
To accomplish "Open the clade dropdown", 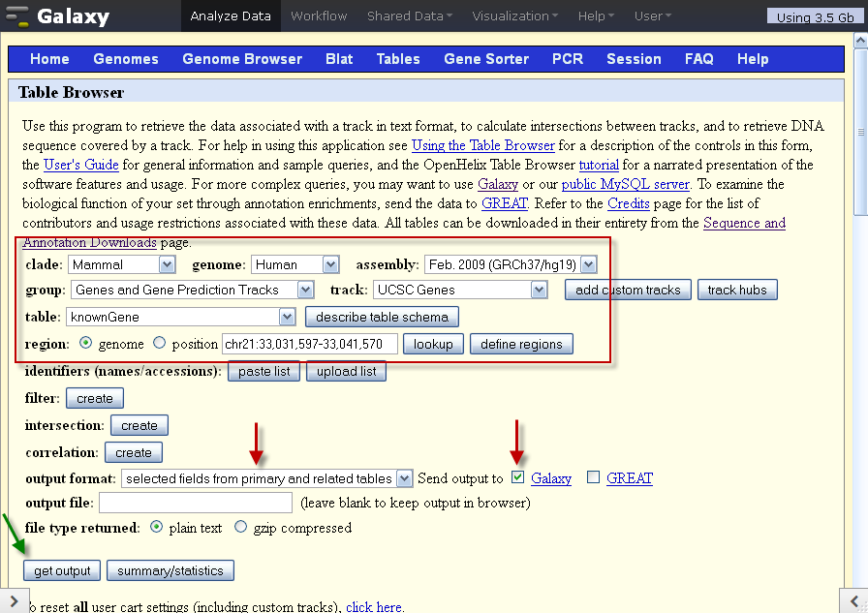I will (122, 264).
